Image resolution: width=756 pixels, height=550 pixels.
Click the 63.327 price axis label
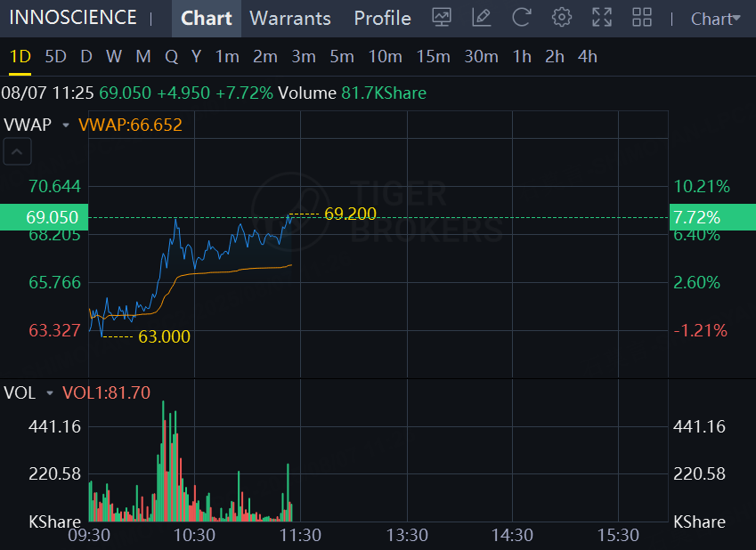point(54,331)
